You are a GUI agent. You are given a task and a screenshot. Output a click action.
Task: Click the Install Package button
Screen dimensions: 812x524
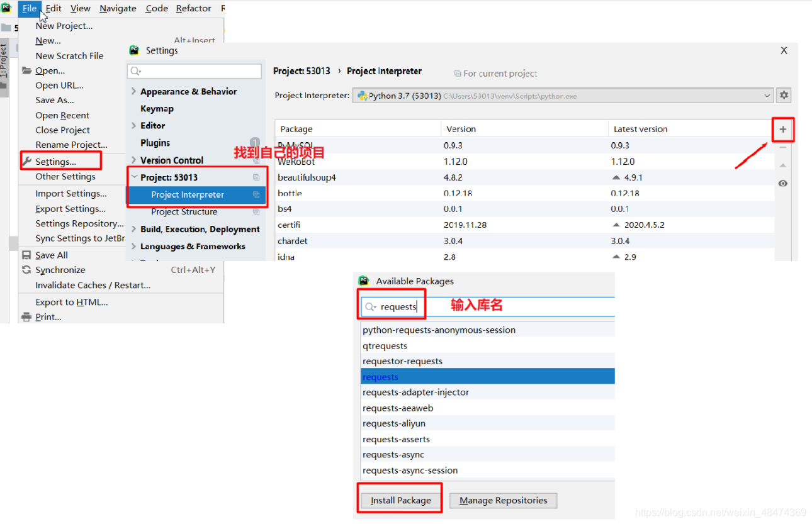click(x=400, y=501)
